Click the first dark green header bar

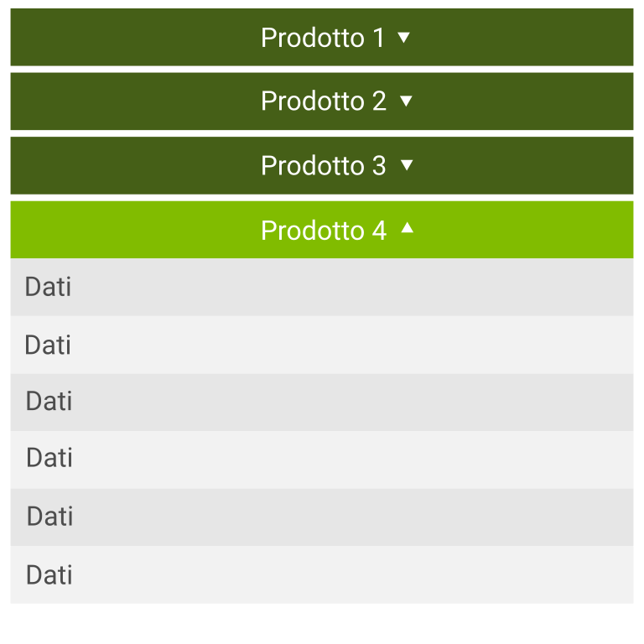click(322, 38)
